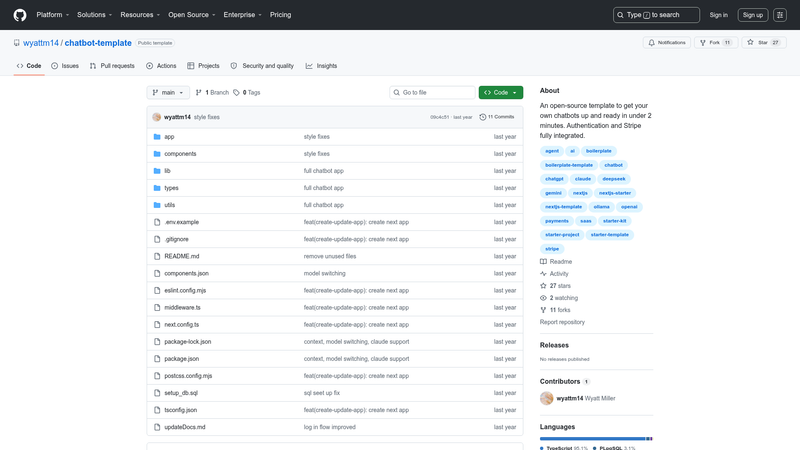Click the eye icon beside 2 watching
Screen dimensions: 800x450
click(543, 298)
